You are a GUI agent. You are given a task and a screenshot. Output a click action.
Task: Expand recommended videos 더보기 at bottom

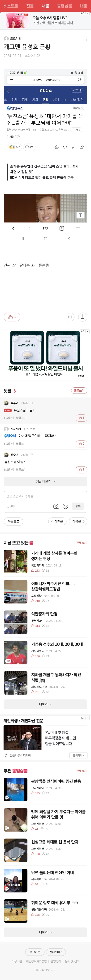45,932
